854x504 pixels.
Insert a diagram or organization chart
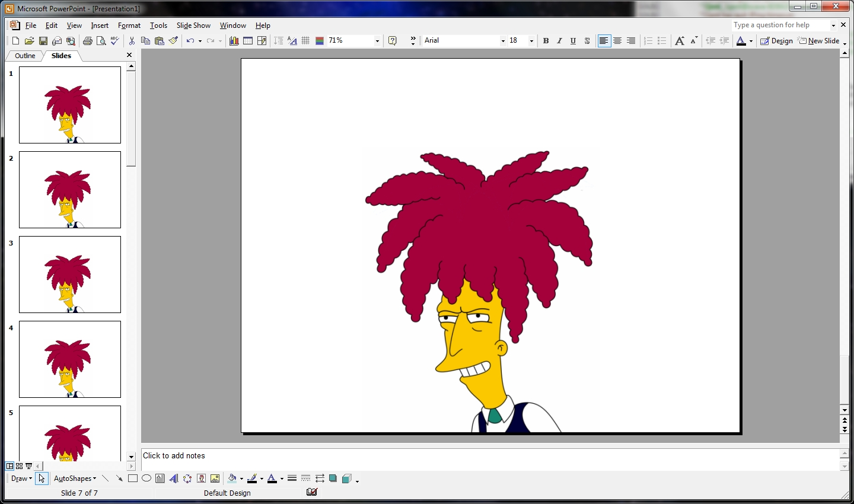tap(187, 479)
